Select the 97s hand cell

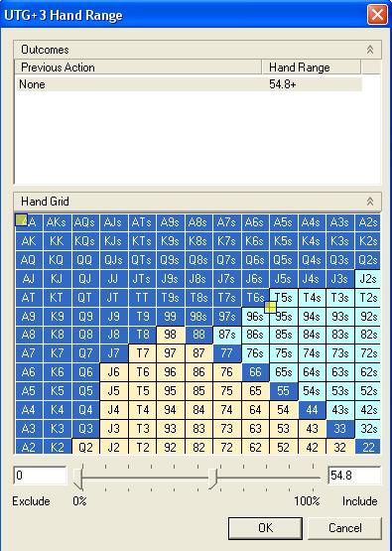(x=227, y=317)
